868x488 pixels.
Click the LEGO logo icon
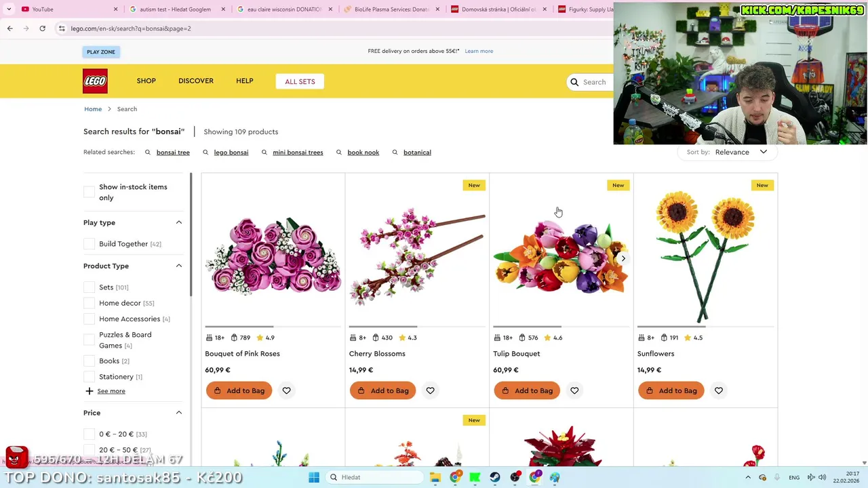point(95,81)
